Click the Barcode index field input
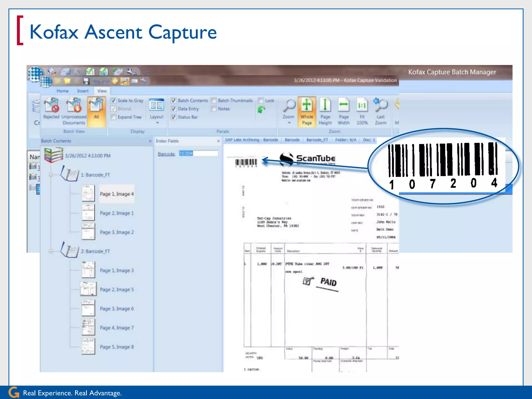 tap(198, 154)
